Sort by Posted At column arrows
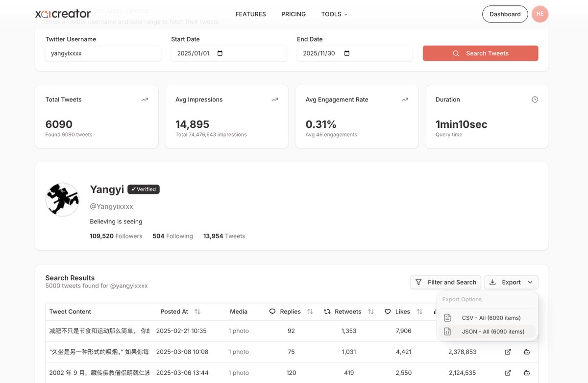Image resolution: width=588 pixels, height=383 pixels. click(197, 311)
